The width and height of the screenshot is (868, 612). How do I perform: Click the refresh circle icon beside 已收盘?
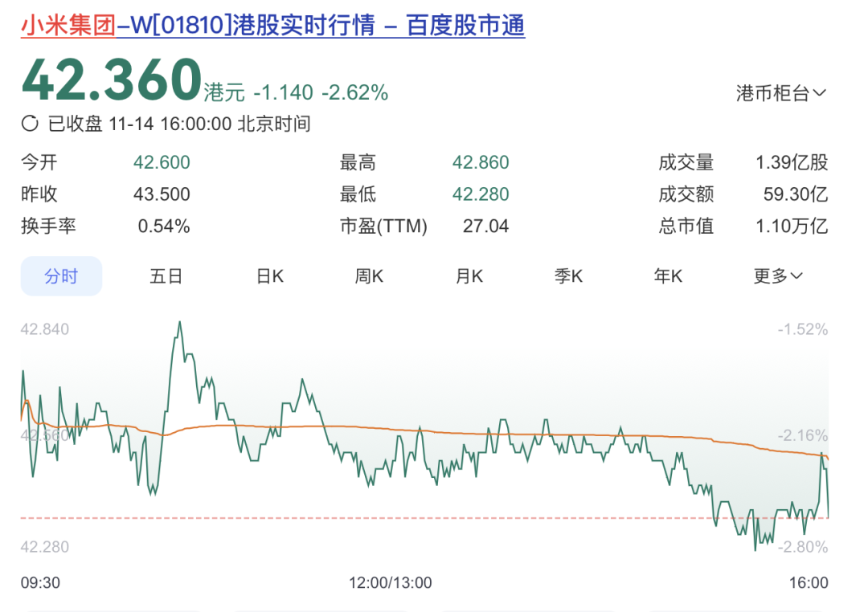click(x=30, y=124)
